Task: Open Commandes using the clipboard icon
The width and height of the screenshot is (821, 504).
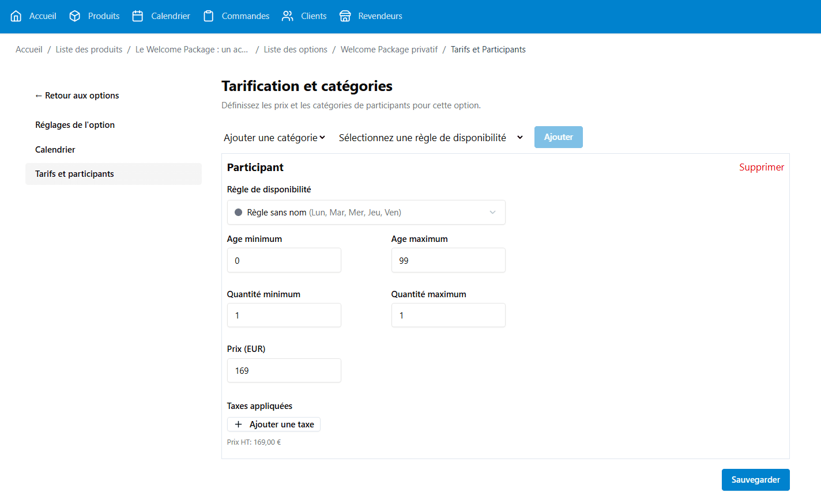Action: click(208, 16)
